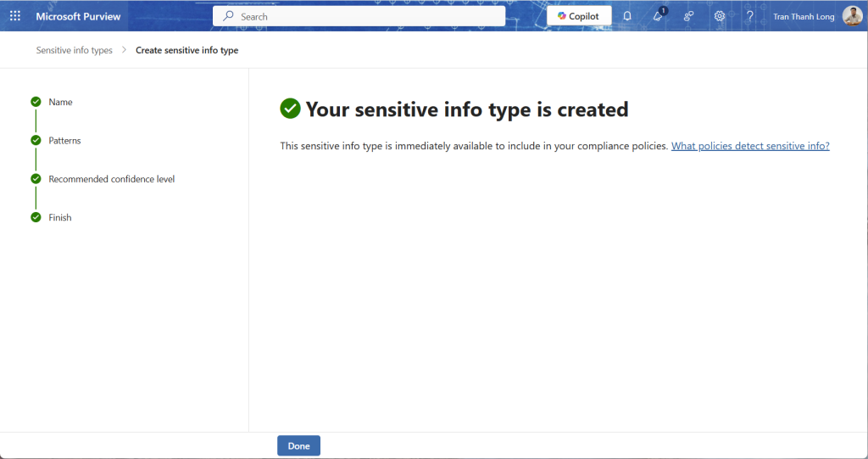Open What policies detect sensitive info link
The height and width of the screenshot is (459, 868).
[x=749, y=146]
